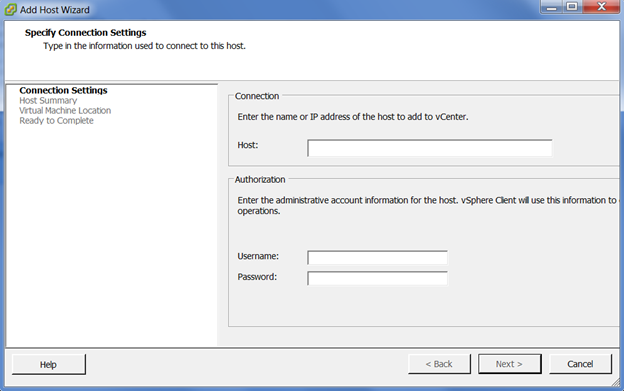Click the 'Password:' label

click(257, 277)
